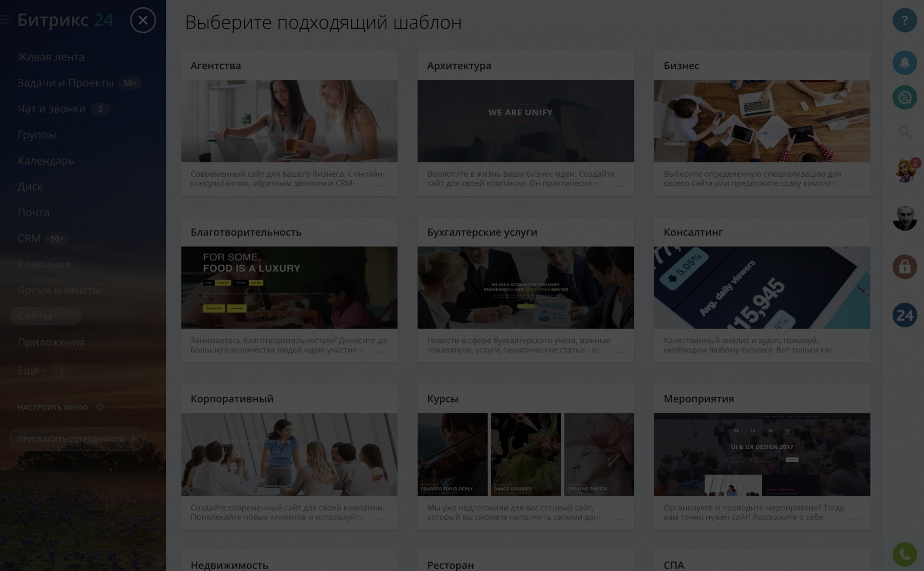Open the chat messages icon
This screenshot has width=924, height=571.
(904, 97)
